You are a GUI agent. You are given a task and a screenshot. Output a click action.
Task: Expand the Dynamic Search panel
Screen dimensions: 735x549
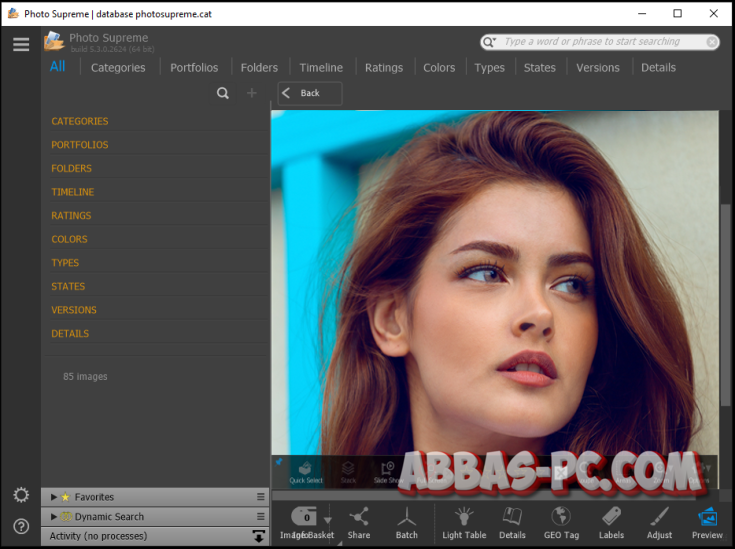coord(54,517)
